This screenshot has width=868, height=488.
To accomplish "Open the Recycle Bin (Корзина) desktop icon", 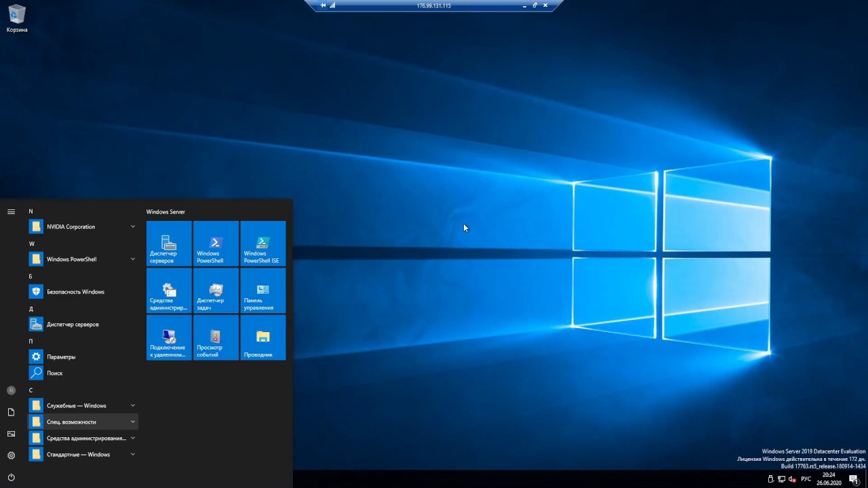I will pos(17,19).
